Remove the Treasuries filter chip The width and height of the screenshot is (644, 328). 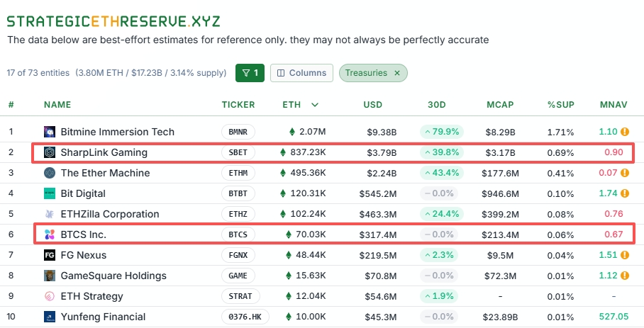click(x=397, y=73)
